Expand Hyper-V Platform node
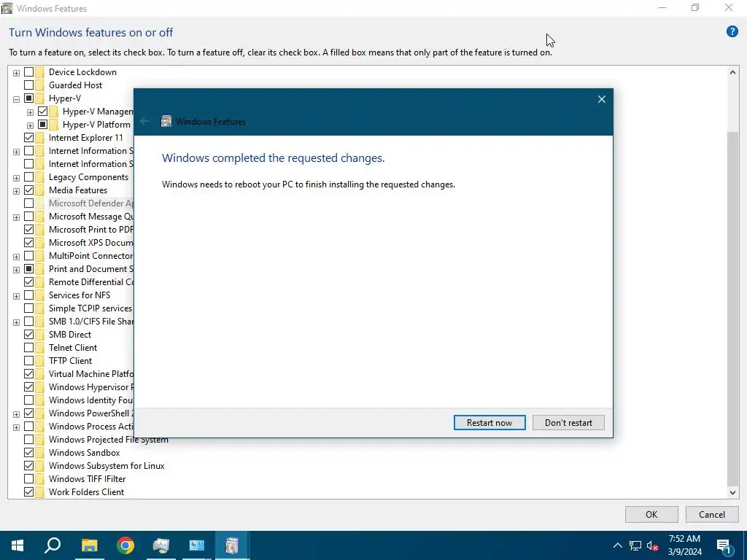 point(30,125)
